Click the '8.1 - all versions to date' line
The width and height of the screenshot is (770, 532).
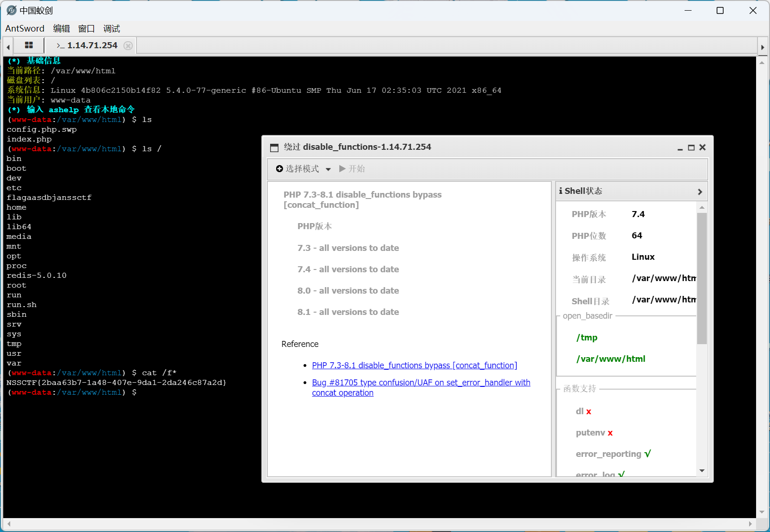[x=348, y=312]
